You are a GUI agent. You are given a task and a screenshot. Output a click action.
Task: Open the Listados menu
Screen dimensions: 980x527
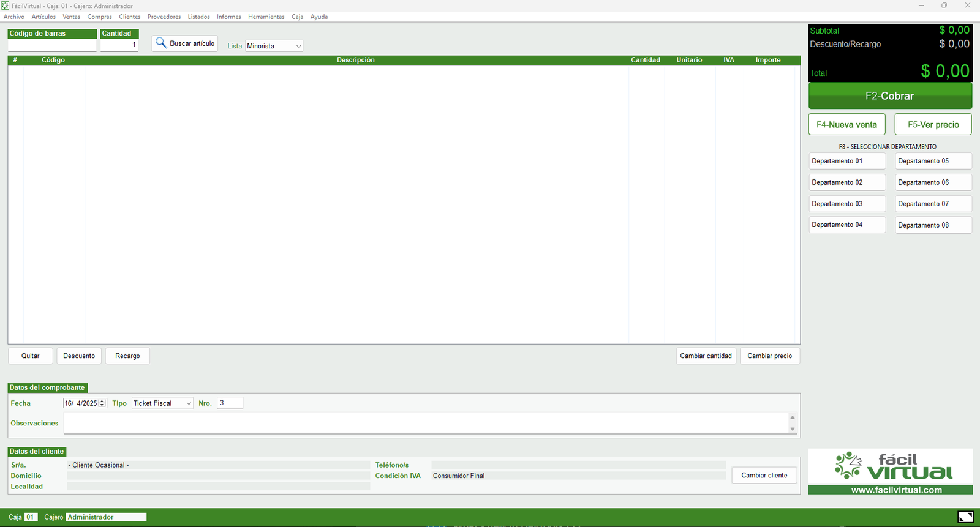pyautogui.click(x=199, y=17)
